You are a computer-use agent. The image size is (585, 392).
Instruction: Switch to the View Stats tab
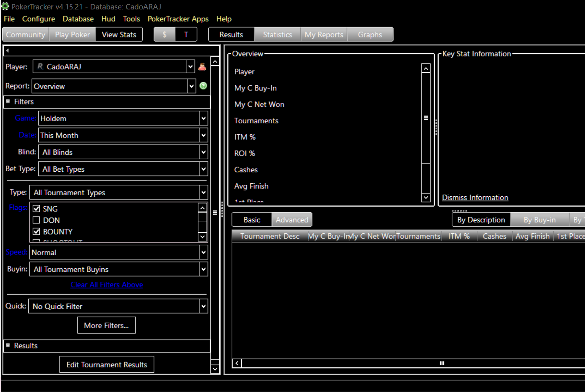(119, 34)
